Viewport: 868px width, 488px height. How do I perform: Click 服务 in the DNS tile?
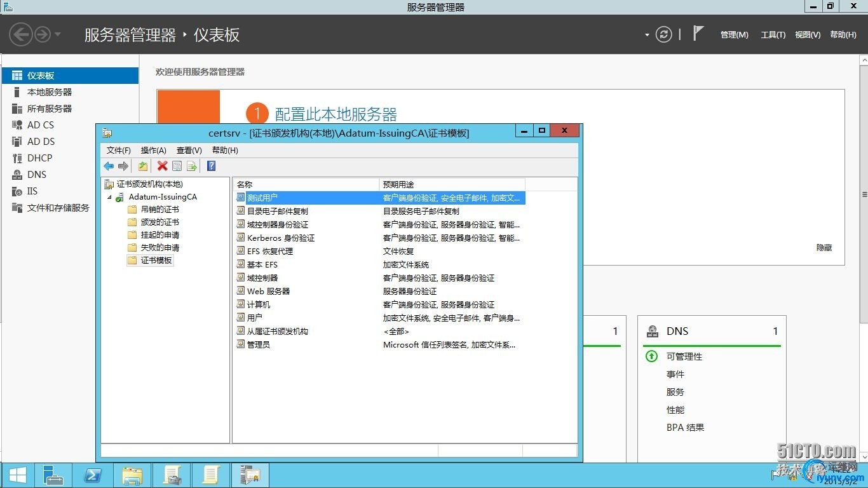(675, 392)
